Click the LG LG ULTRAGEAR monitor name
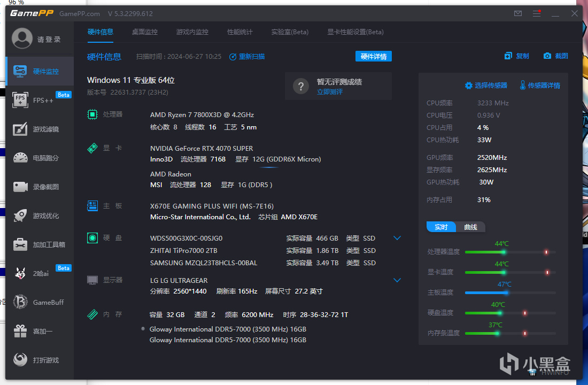This screenshot has width=588, height=385. tap(179, 280)
